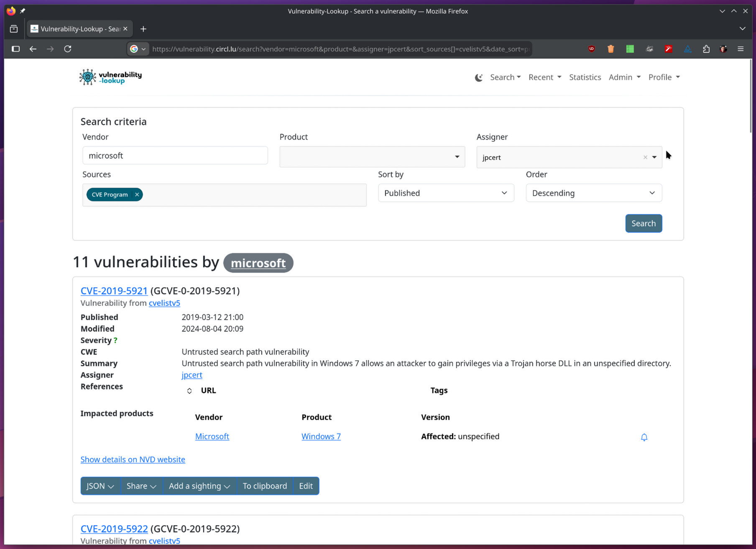This screenshot has width=756, height=549.
Task: Click the vulnerability-lookup logo
Action: click(111, 77)
